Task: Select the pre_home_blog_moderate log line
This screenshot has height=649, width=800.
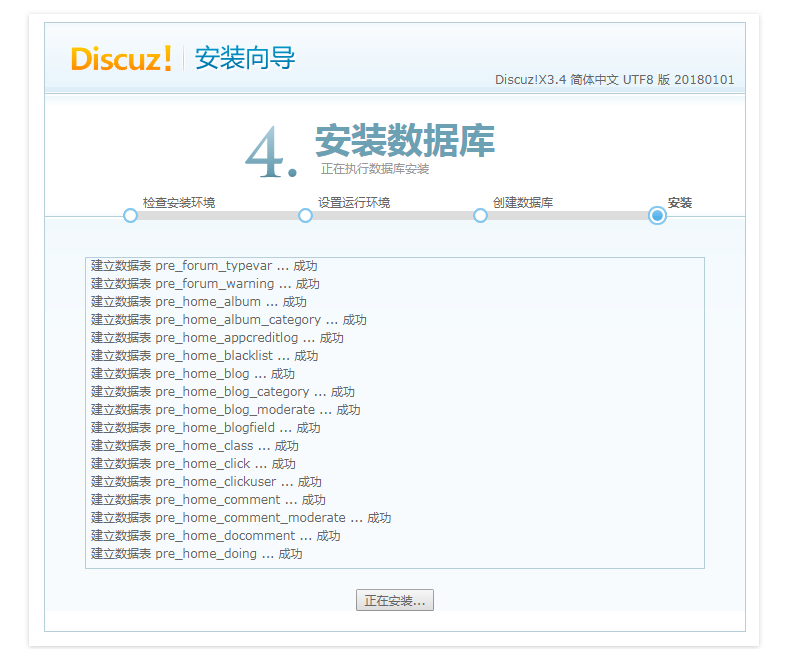Action: [225, 410]
